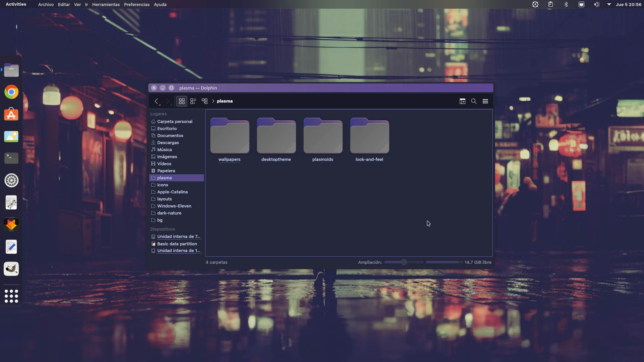Image resolution: width=644 pixels, height=362 pixels.
Task: Click the forward navigation arrow in Dolphin
Action: coord(168,101)
